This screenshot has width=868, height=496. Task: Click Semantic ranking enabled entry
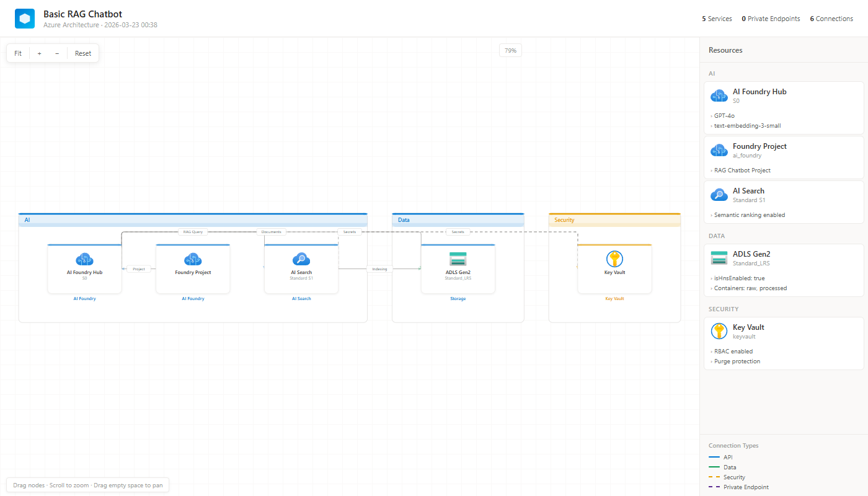point(748,215)
